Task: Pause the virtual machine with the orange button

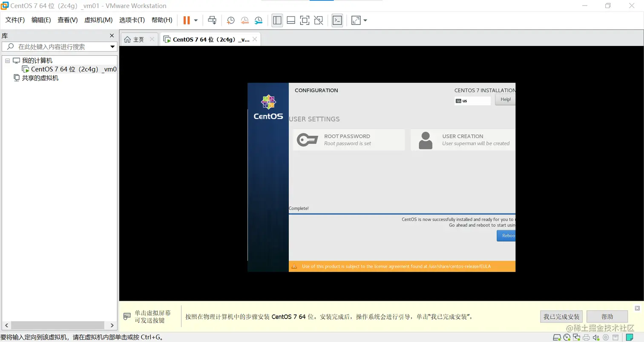Action: [187, 20]
